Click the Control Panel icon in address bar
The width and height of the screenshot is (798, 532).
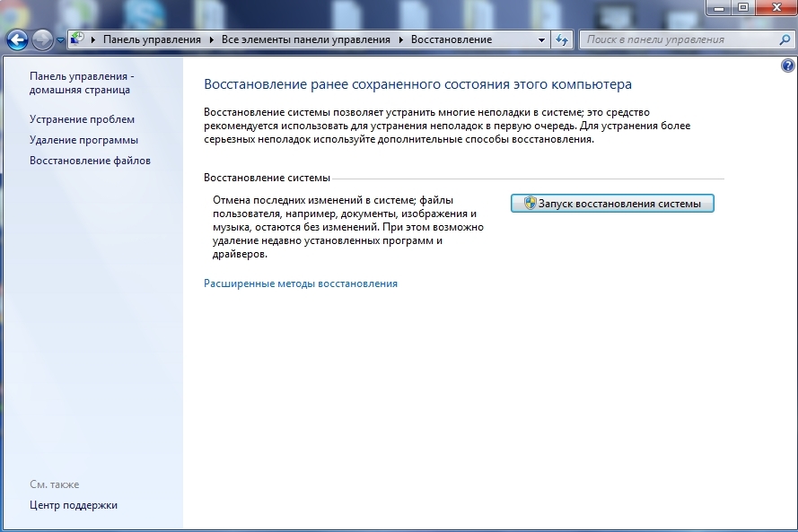pos(77,39)
